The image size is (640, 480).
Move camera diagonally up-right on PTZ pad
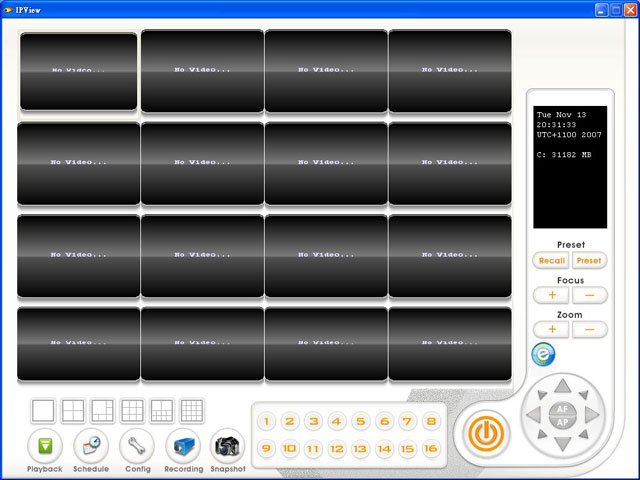(584, 394)
